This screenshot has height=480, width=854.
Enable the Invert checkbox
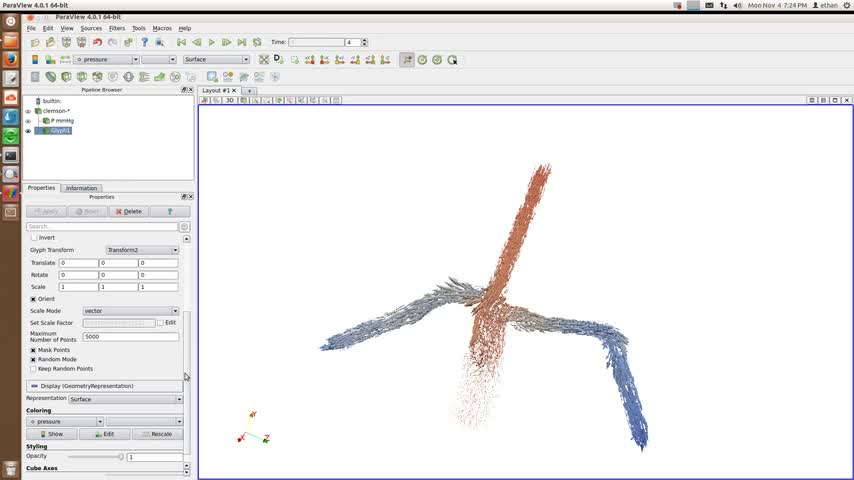click(x=34, y=238)
